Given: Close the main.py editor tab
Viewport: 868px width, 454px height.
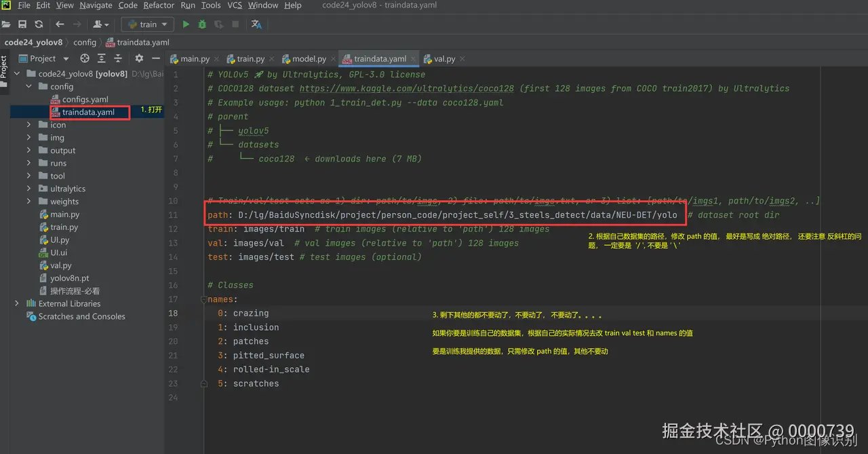Looking at the screenshot, I should click(x=216, y=59).
